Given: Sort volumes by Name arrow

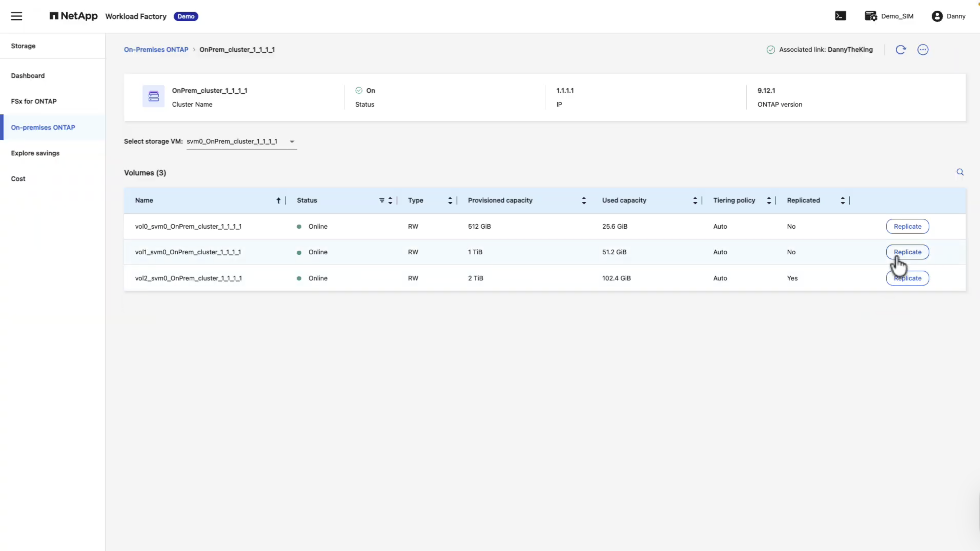Looking at the screenshot, I should 278,201.
